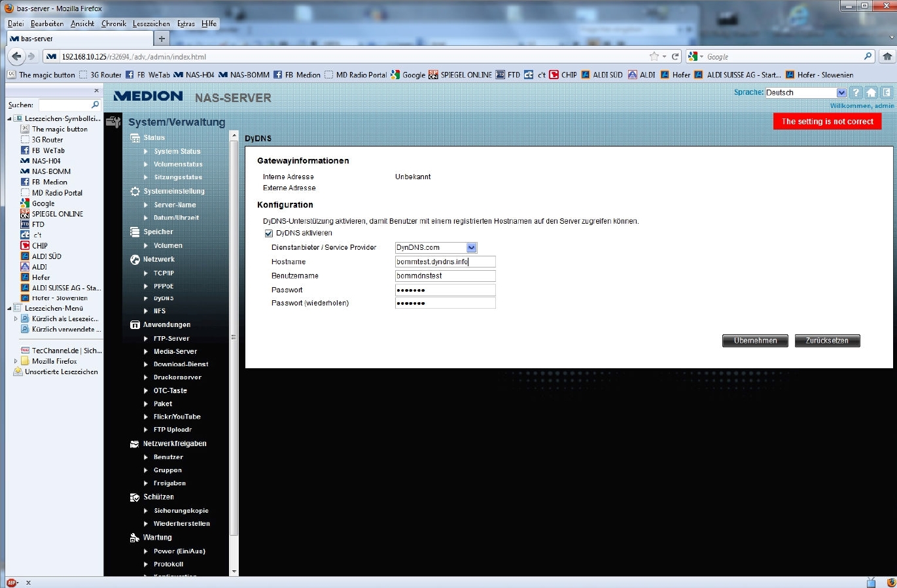The height and width of the screenshot is (588, 897).
Task: Click the Zurücksetzen button
Action: tap(827, 340)
